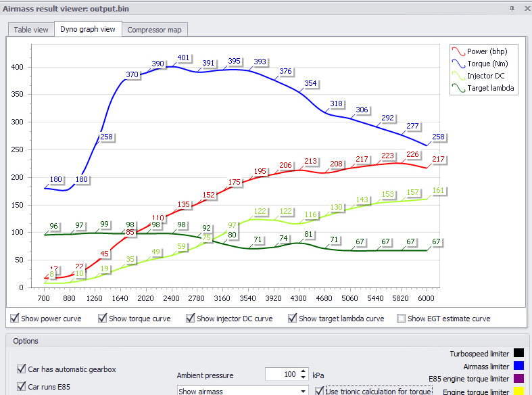Open the Compressor map tab

pyautogui.click(x=154, y=30)
